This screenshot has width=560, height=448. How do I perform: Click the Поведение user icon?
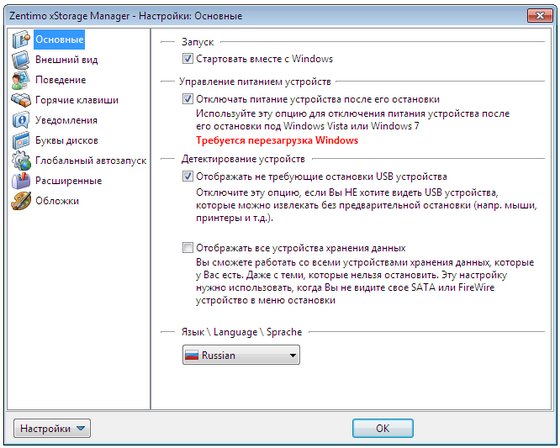21,80
